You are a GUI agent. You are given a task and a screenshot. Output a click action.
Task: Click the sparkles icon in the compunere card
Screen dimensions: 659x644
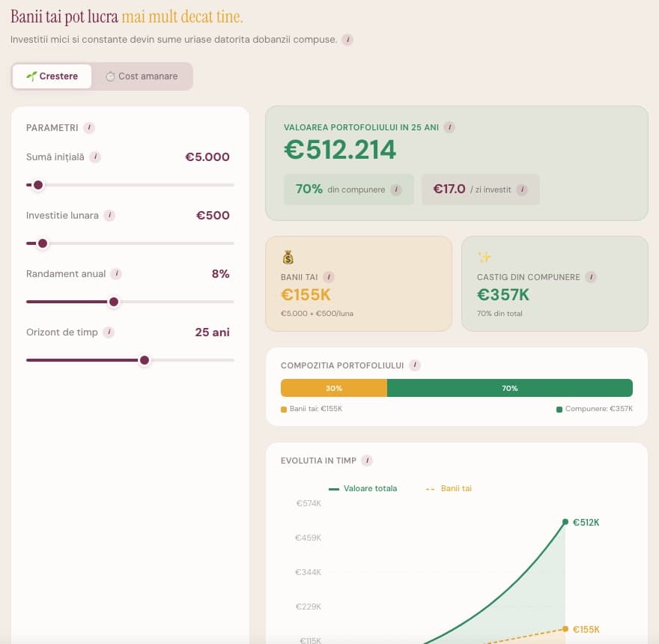point(484,256)
